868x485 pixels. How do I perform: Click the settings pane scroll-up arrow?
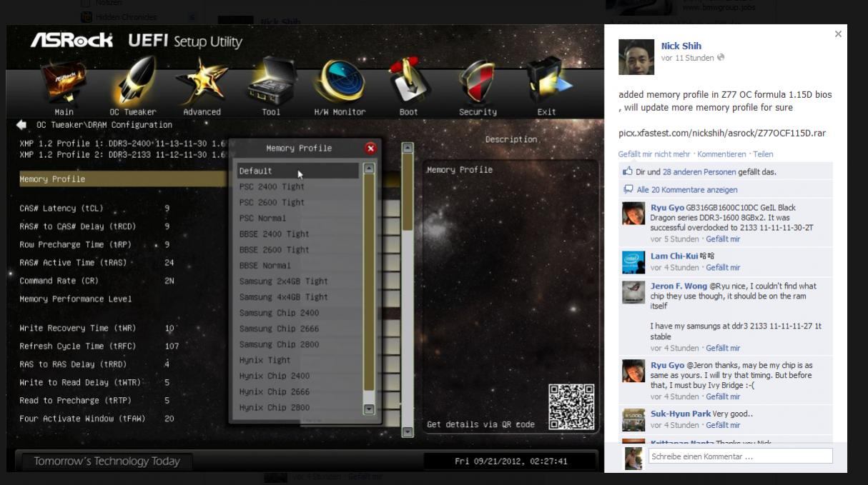(408, 148)
